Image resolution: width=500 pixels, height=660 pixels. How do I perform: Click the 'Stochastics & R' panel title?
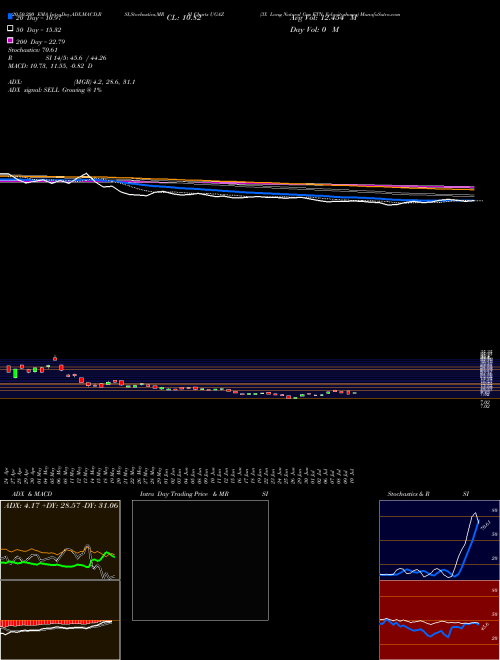tap(408, 494)
